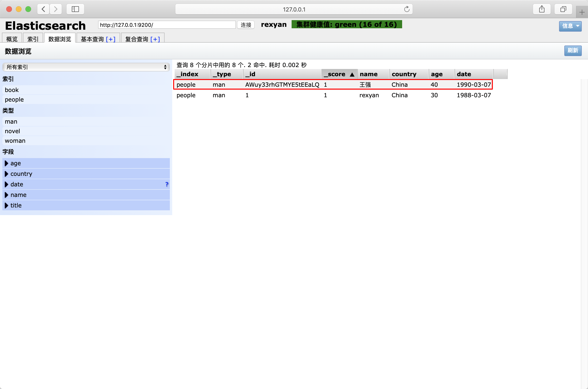Open a new tab with plus icon
Viewport: 588px width, 389px height.
point(582,12)
